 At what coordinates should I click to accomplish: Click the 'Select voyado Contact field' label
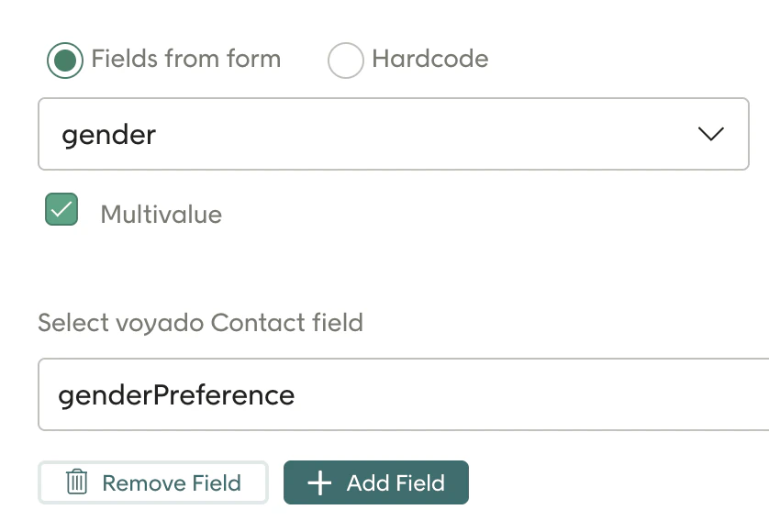click(200, 323)
